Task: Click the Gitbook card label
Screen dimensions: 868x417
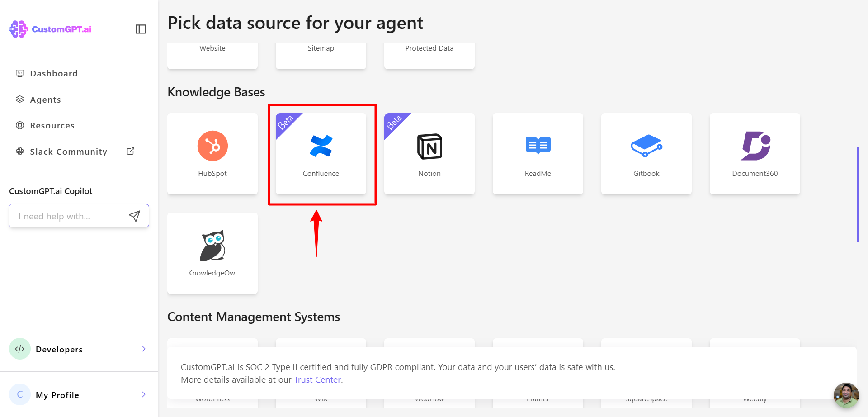Action: pos(646,174)
